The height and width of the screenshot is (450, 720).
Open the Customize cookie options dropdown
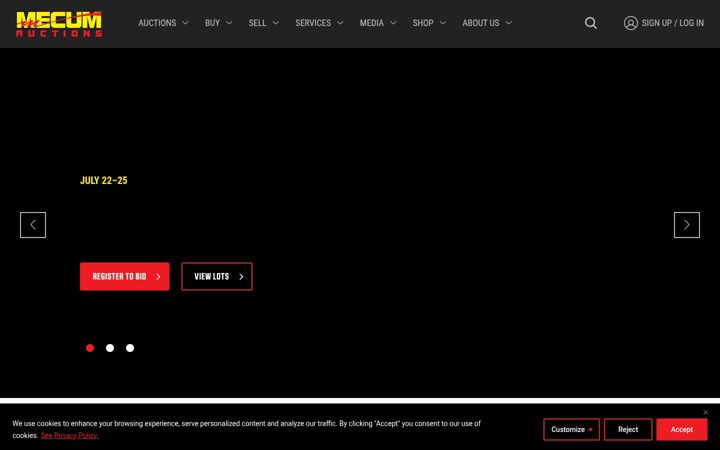571,429
